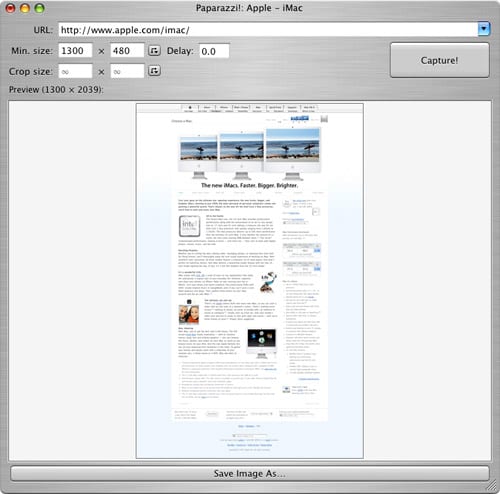This screenshot has height=494, width=500.
Task: Click the Capture! button
Action: point(440,60)
